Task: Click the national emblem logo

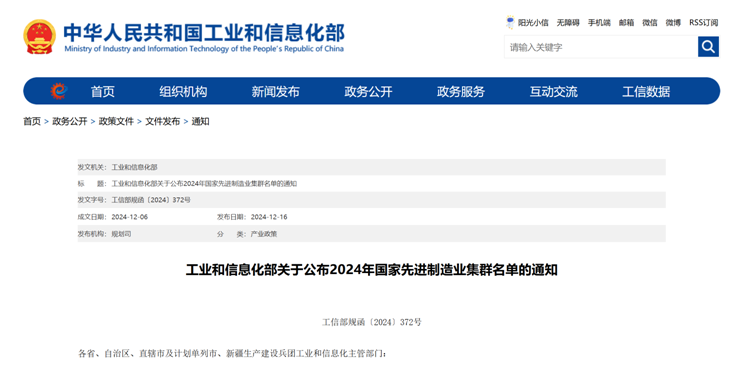Action: pyautogui.click(x=40, y=36)
